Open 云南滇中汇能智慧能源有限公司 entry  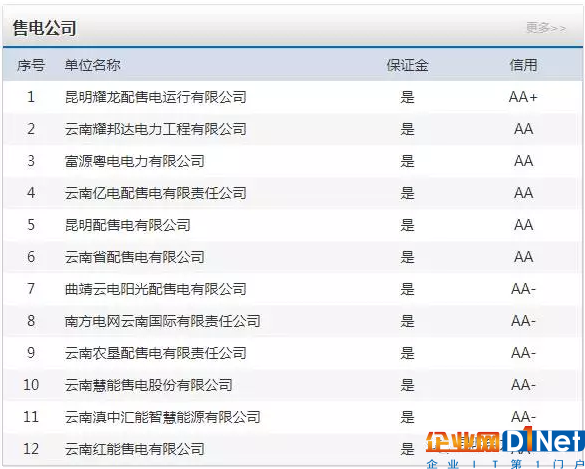click(162, 417)
